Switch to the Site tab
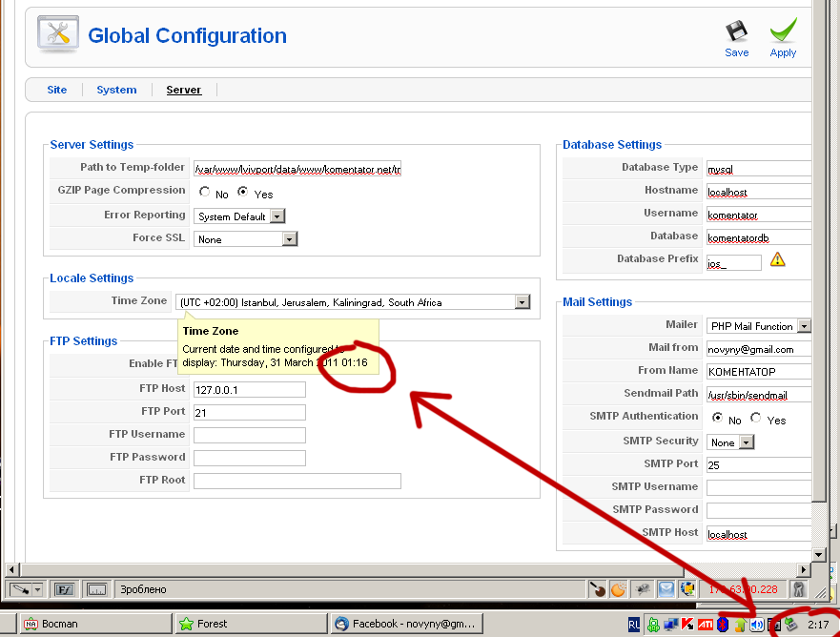Viewport: 840px width, 637px height. [x=57, y=90]
